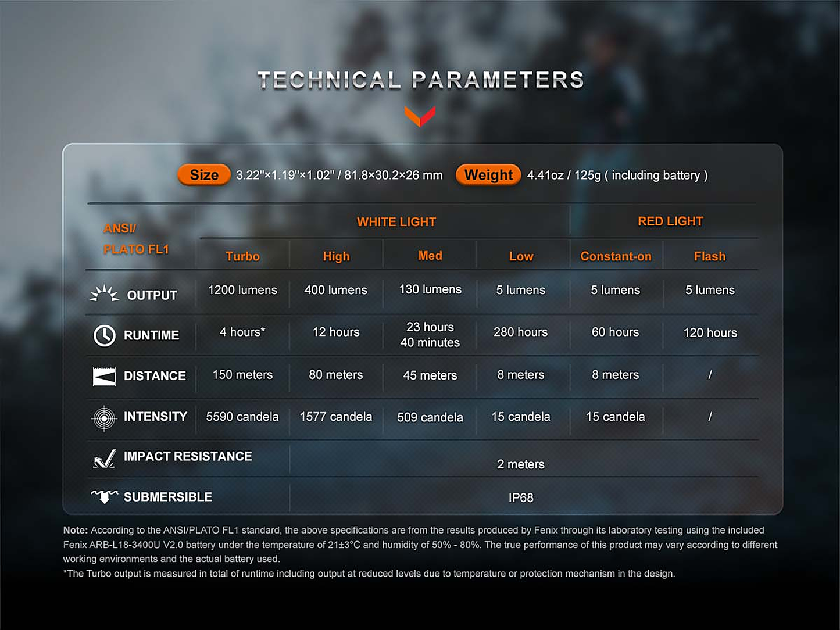Click the submersible splash icon
The height and width of the screenshot is (630, 840).
point(105,497)
